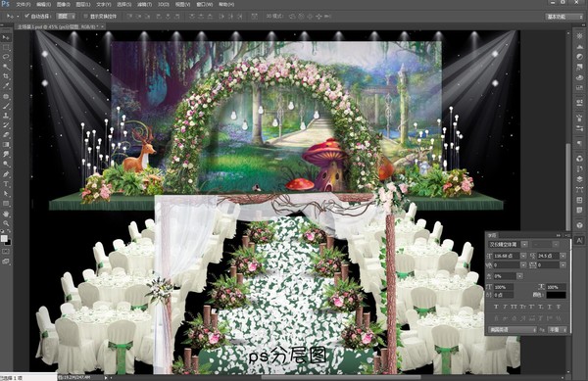Open the 图像(I) menu
The width and height of the screenshot is (588, 381).
click(64, 5)
